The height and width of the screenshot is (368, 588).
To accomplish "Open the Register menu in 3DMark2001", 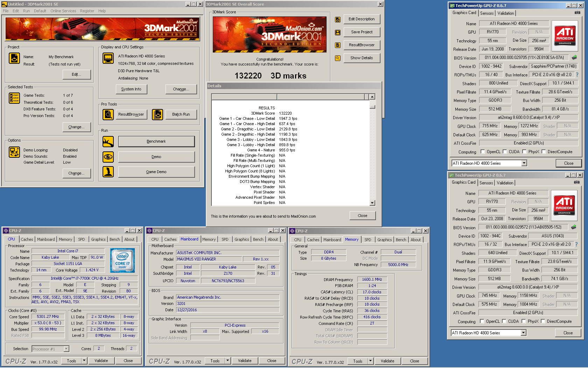I will point(87,11).
